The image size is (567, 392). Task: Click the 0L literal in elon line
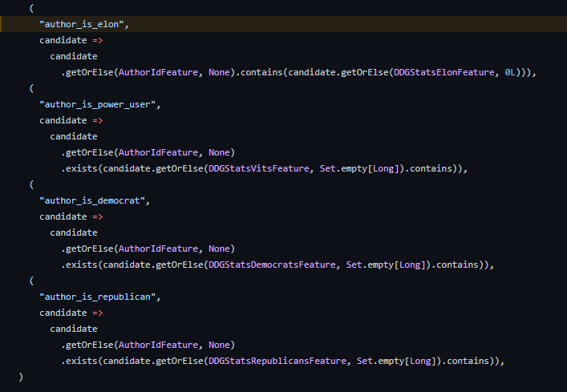point(510,72)
